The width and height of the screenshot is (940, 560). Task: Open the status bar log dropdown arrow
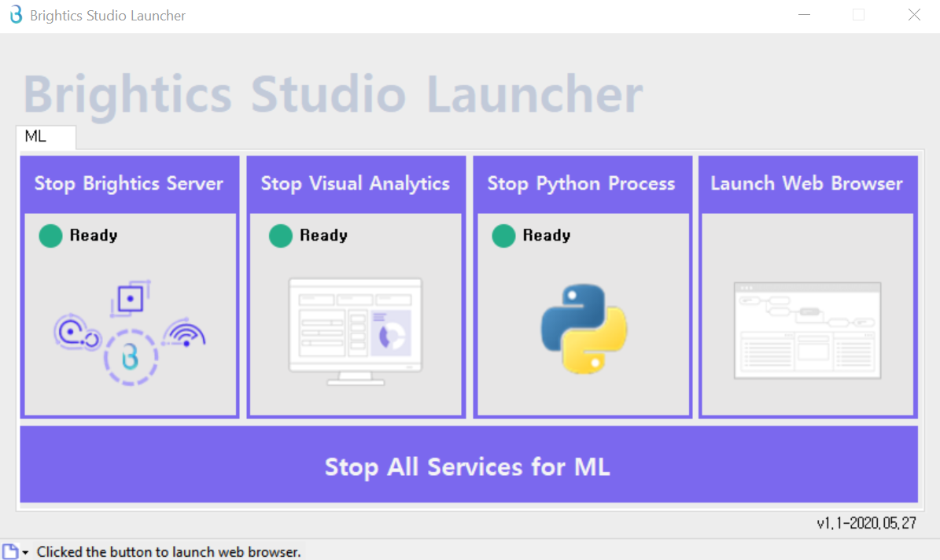point(25,552)
